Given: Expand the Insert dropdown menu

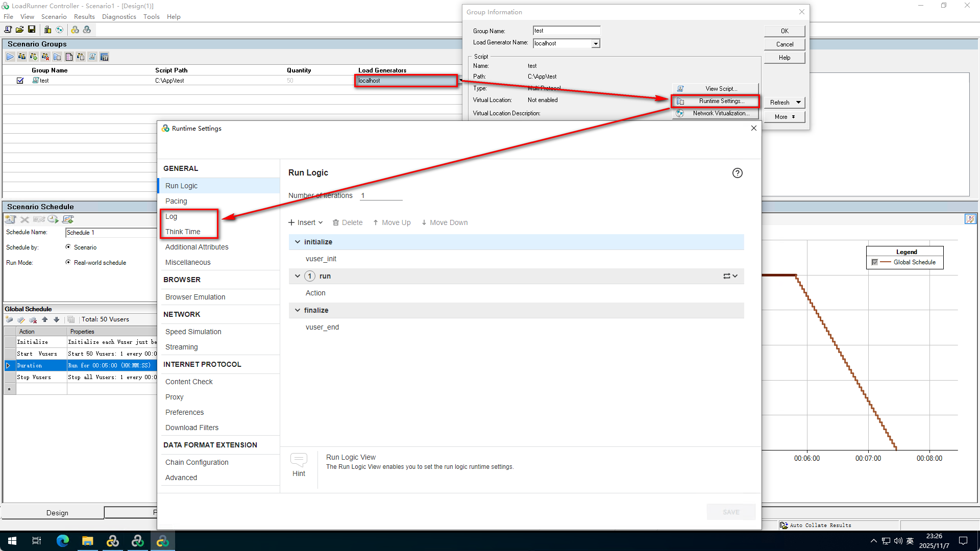Looking at the screenshot, I should 306,222.
